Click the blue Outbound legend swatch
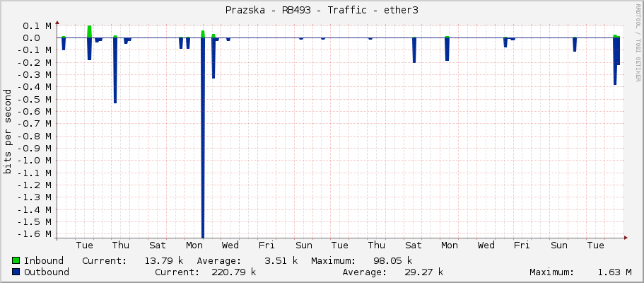 coord(16,272)
